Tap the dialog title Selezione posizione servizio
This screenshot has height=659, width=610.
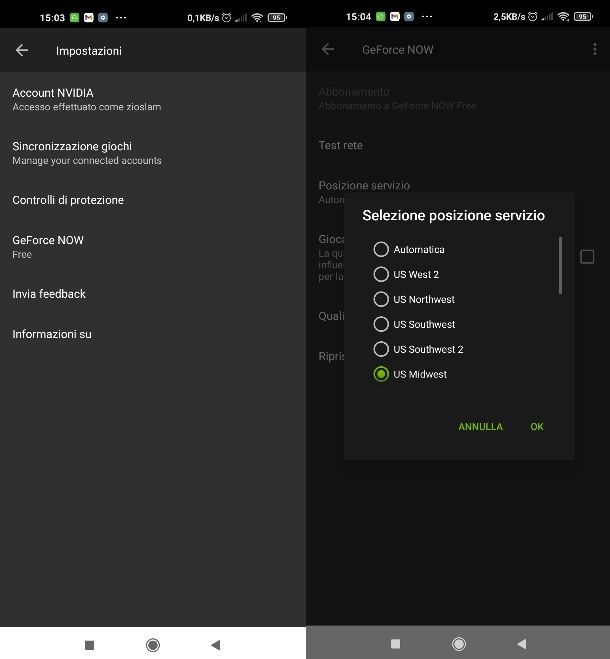coord(454,215)
